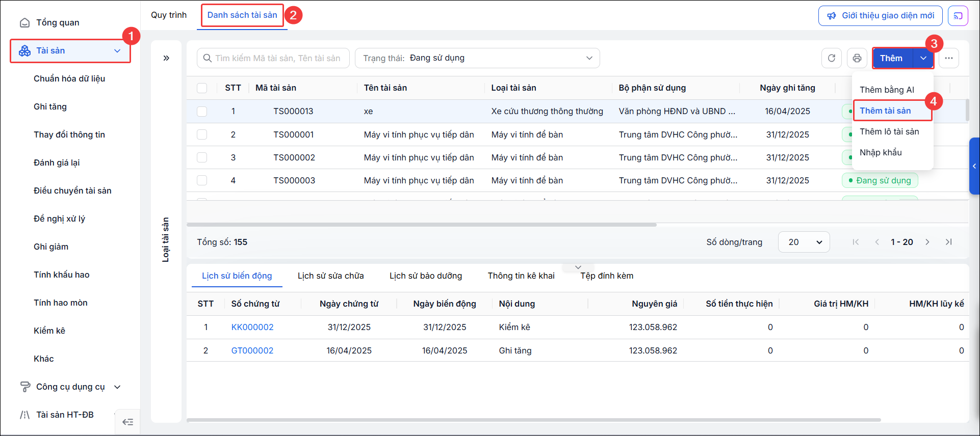980x436 pixels.
Task: Open the Thông tin kê khai tab
Action: [521, 276]
